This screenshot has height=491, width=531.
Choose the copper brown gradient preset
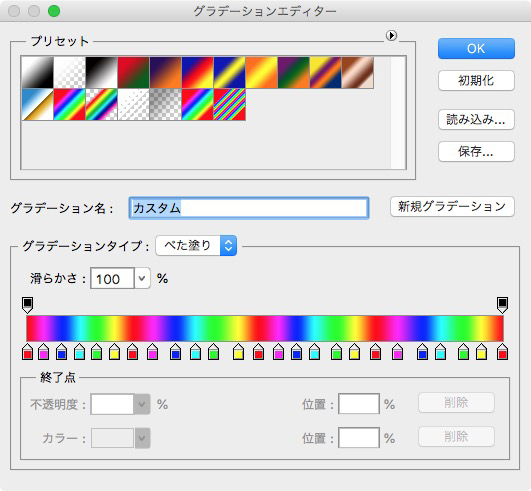(x=358, y=72)
